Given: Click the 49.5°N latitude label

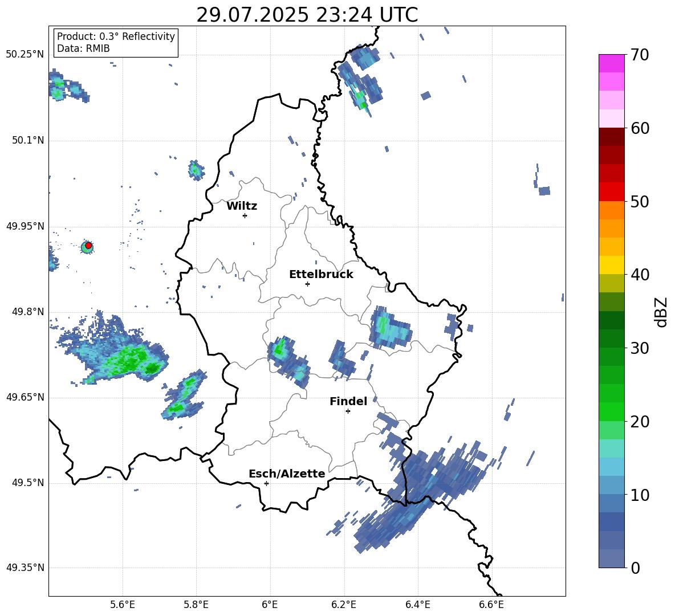Looking at the screenshot, I should click(28, 483).
